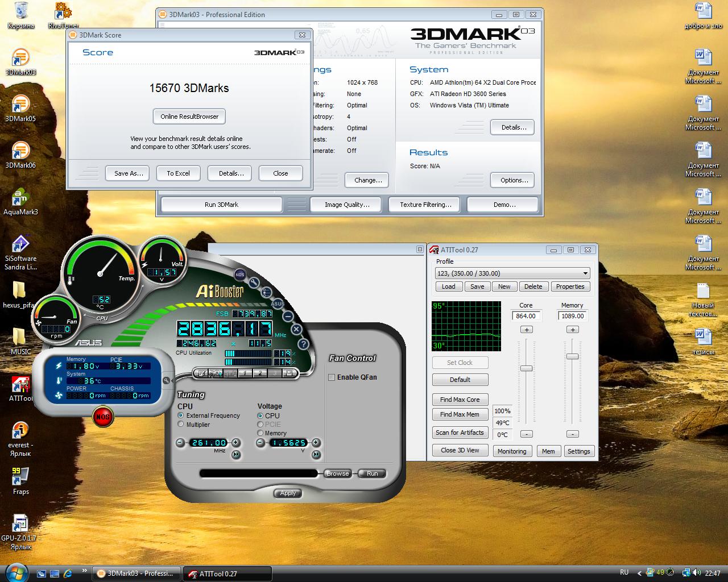
Task: Click the ASUS logo round button in AI Booster
Action: coord(278,304)
